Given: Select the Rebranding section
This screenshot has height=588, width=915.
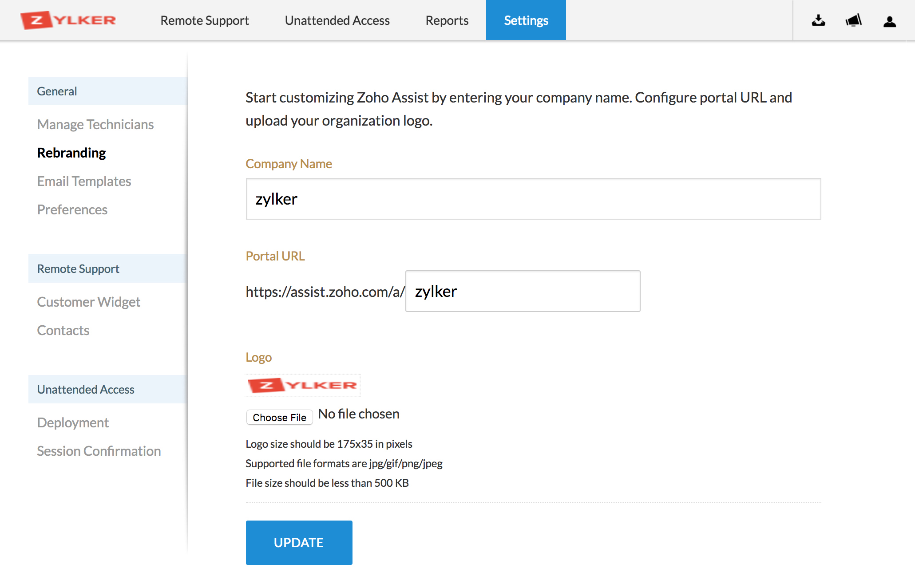Looking at the screenshot, I should point(71,153).
